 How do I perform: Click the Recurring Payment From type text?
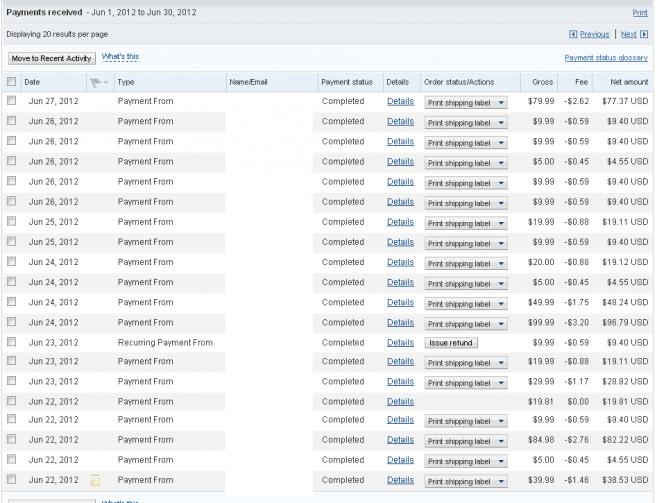click(x=165, y=342)
